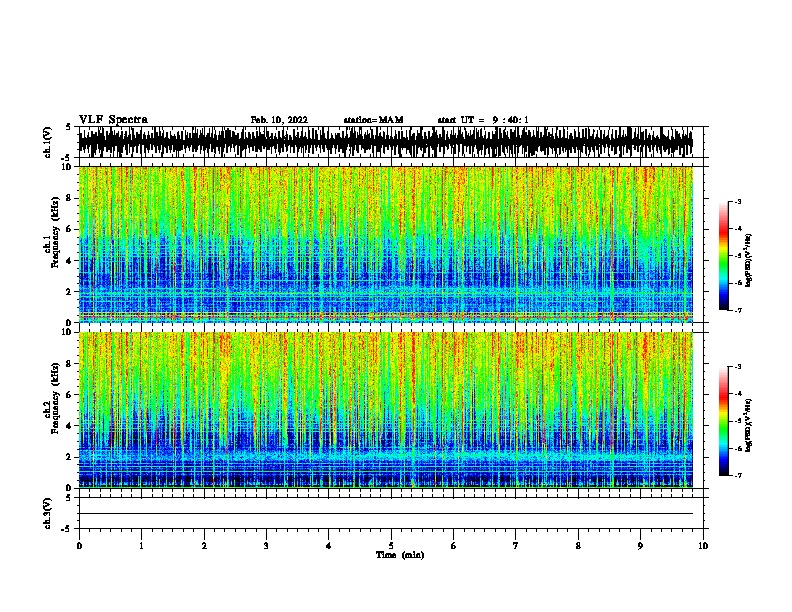Click the "4" kHz tick on ch.1 spectrogram axis

pyautogui.click(x=69, y=261)
